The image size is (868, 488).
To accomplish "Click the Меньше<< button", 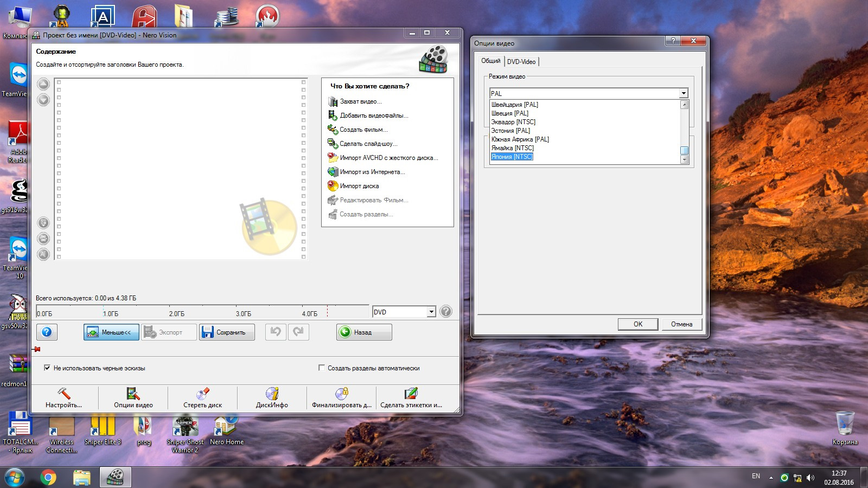I will pyautogui.click(x=111, y=332).
